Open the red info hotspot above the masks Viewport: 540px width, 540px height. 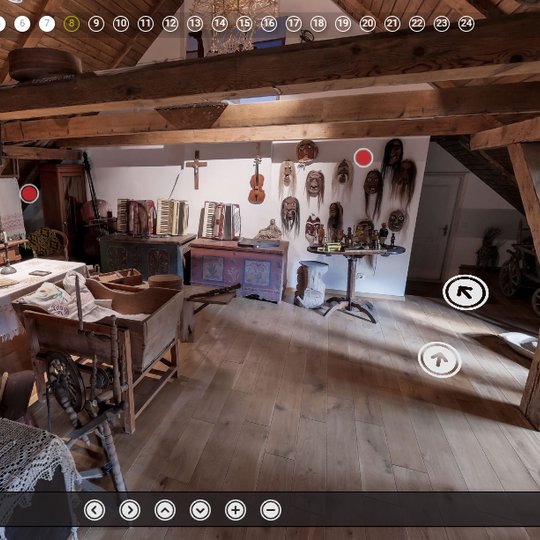coord(363,158)
